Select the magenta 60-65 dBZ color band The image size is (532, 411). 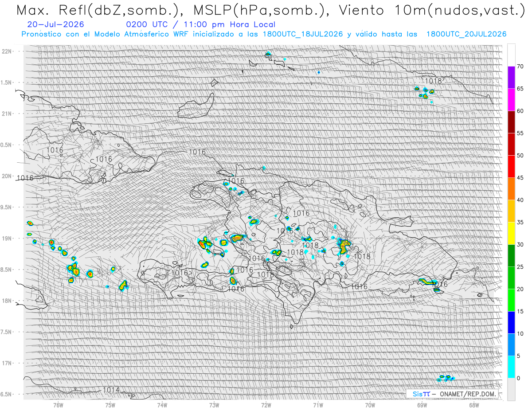tap(511, 100)
